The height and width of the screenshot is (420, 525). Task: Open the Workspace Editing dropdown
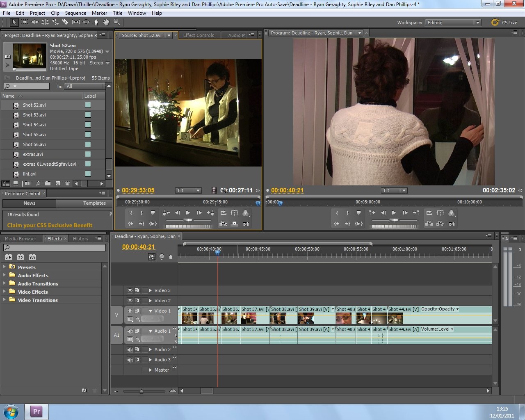coord(453,23)
